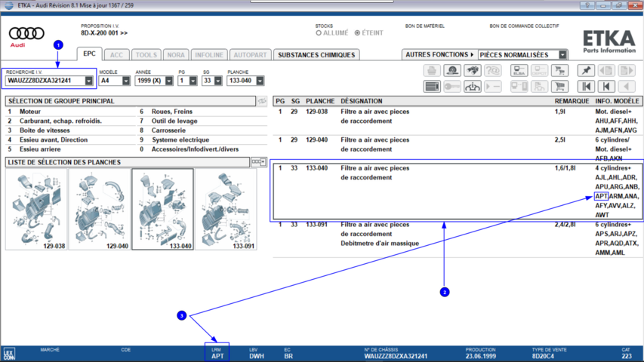Go to previous page icon
644x362 pixels.
[x=606, y=71]
